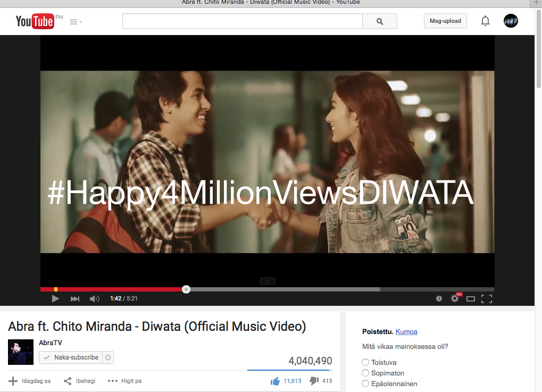The width and height of the screenshot is (542, 392).
Task: Mute the video volume
Action: pyautogui.click(x=94, y=299)
